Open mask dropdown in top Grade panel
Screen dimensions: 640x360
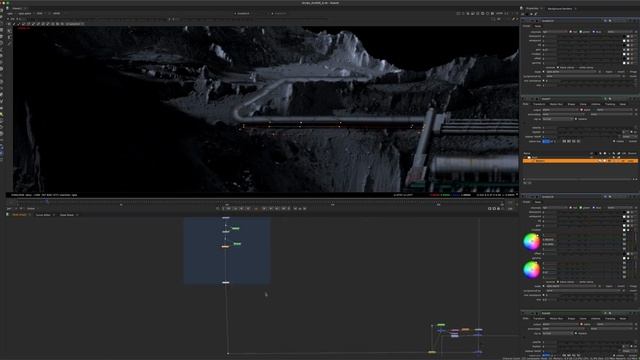(570, 72)
